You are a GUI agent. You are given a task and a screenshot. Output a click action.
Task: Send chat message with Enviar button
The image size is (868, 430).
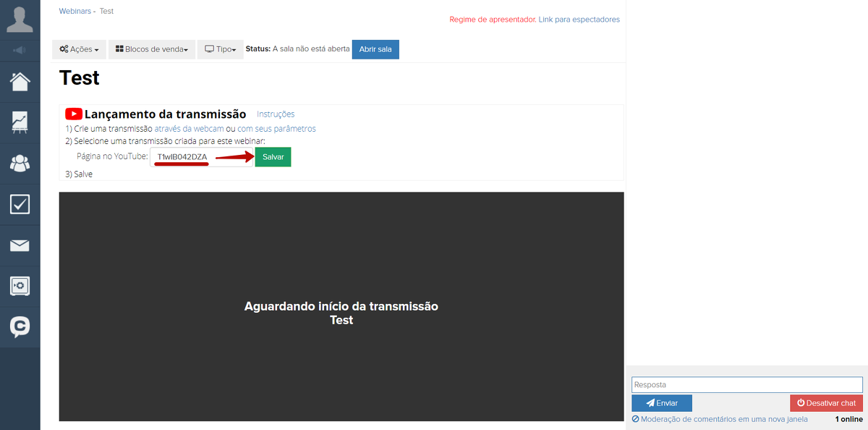point(661,403)
